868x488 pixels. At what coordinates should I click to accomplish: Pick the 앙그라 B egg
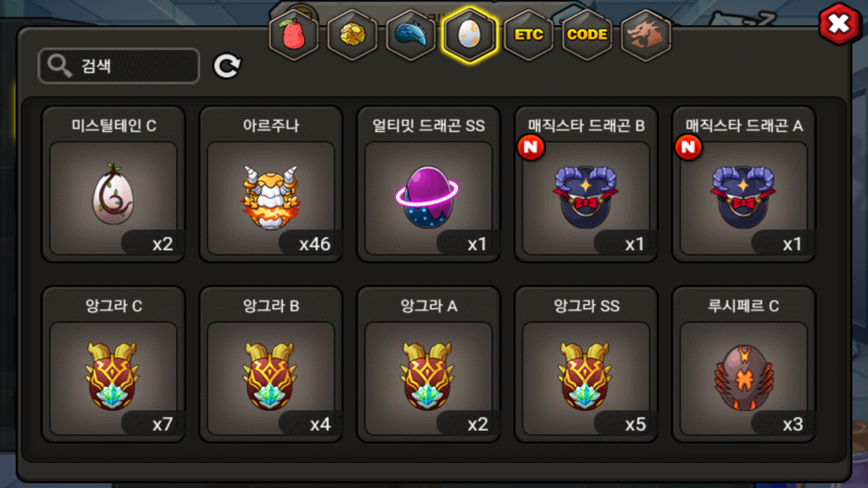pos(271,364)
